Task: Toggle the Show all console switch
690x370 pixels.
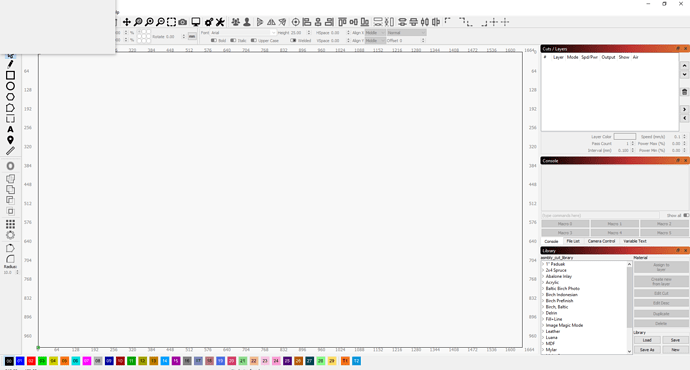Action: coord(686,216)
